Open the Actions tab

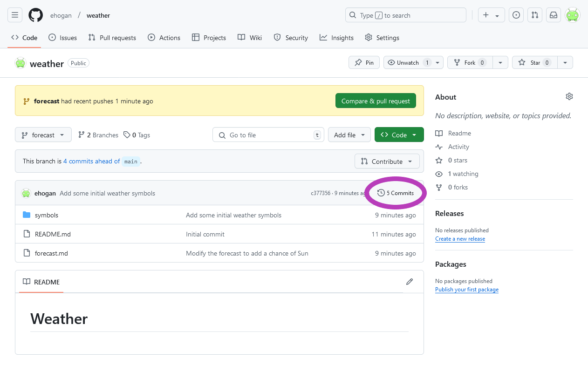click(x=164, y=38)
